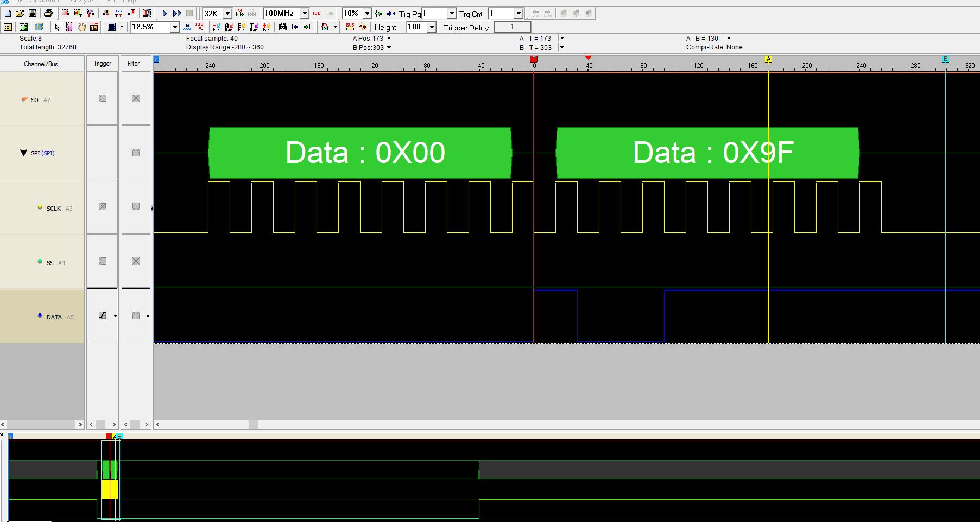Select the arrow pointer tool
This screenshot has width=980, height=522.
coord(57,27)
